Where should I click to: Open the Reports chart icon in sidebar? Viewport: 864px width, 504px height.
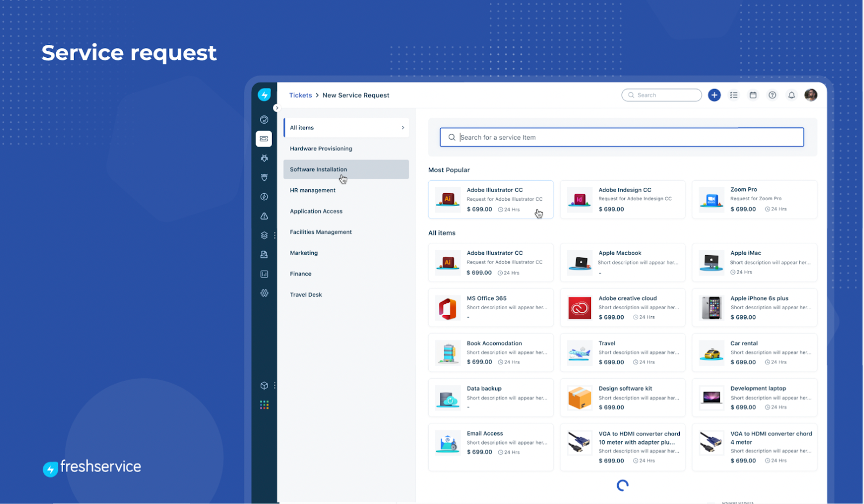coord(264,274)
